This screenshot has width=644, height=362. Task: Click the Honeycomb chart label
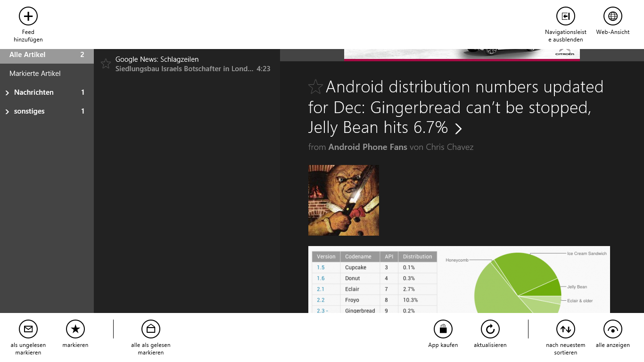(457, 260)
